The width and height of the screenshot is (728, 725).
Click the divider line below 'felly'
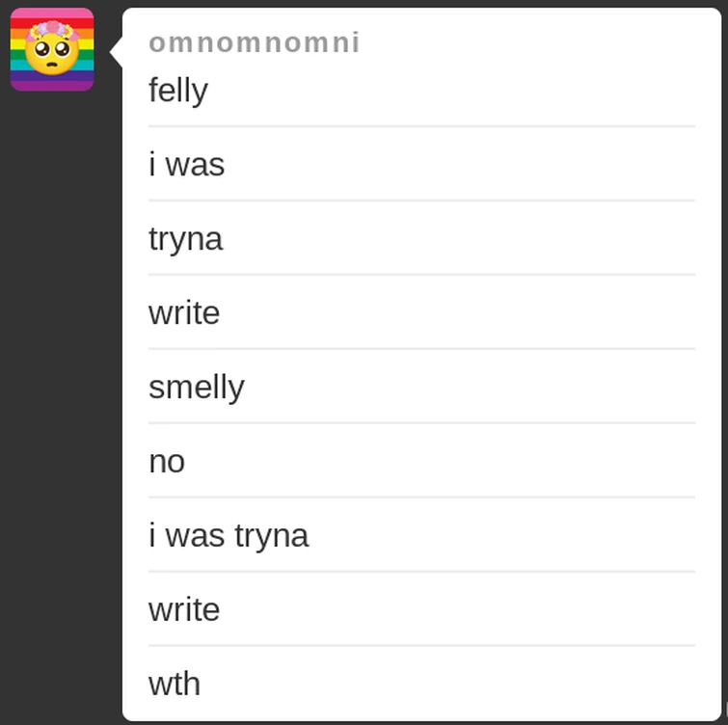click(421, 126)
